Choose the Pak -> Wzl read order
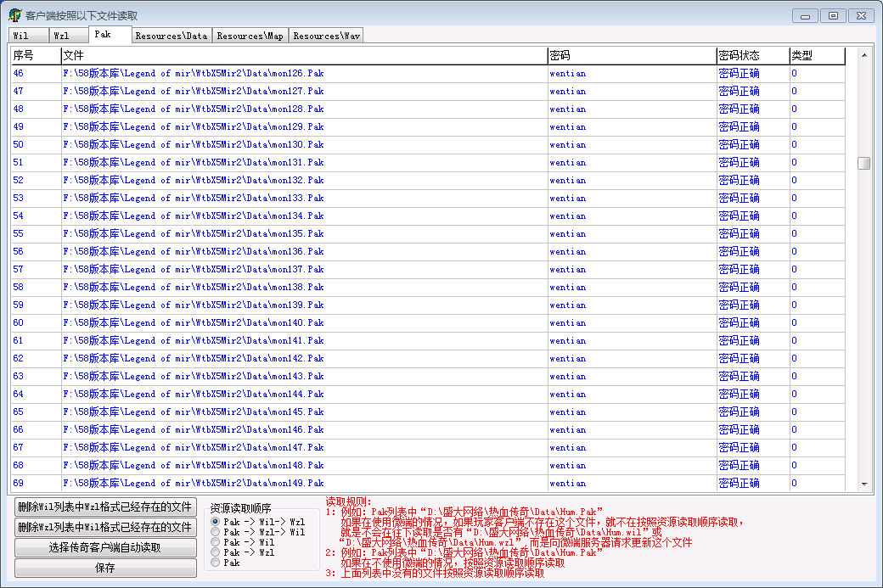 pyautogui.click(x=216, y=552)
